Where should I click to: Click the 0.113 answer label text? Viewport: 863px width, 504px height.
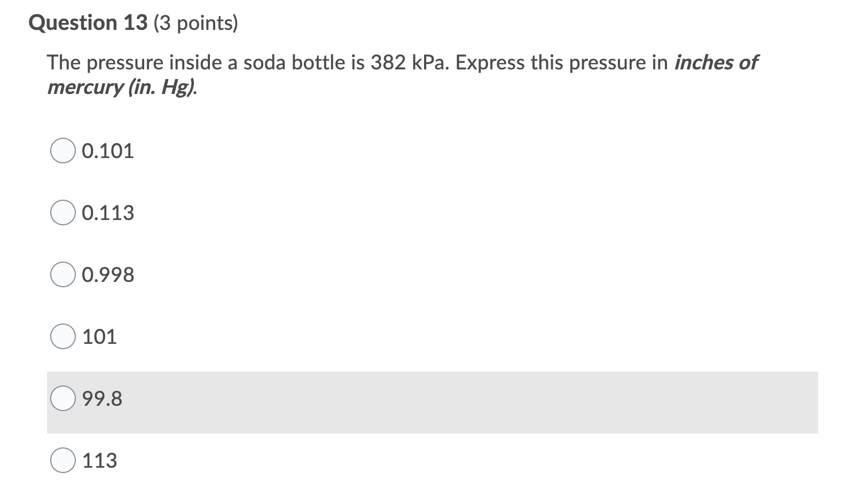click(108, 214)
